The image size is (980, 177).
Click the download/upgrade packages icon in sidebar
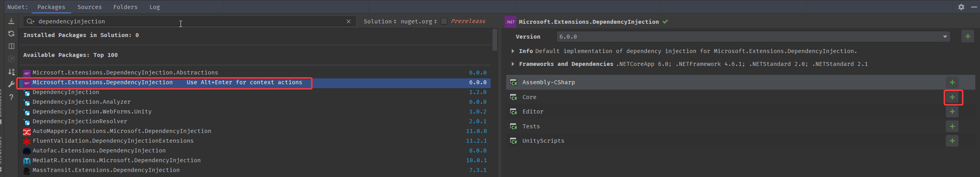coord(11,21)
